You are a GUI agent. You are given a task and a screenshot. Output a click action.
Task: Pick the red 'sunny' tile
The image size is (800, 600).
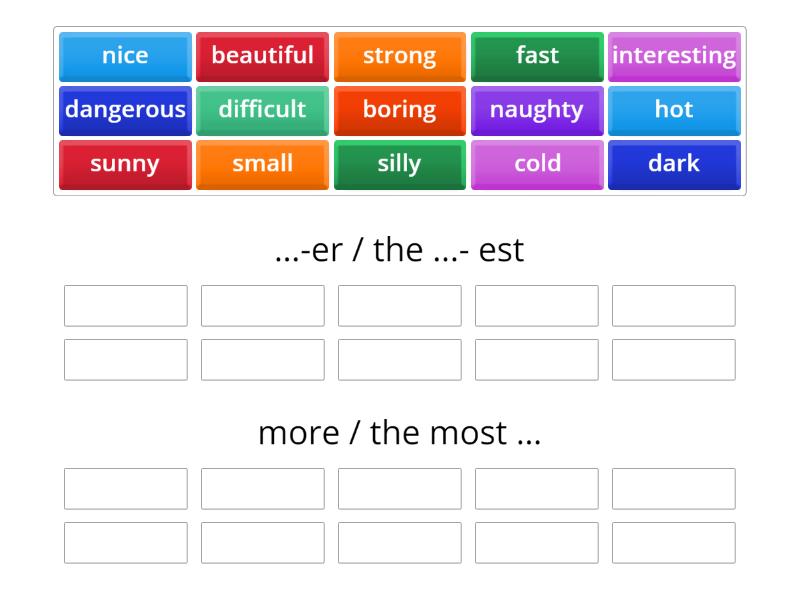tap(124, 164)
